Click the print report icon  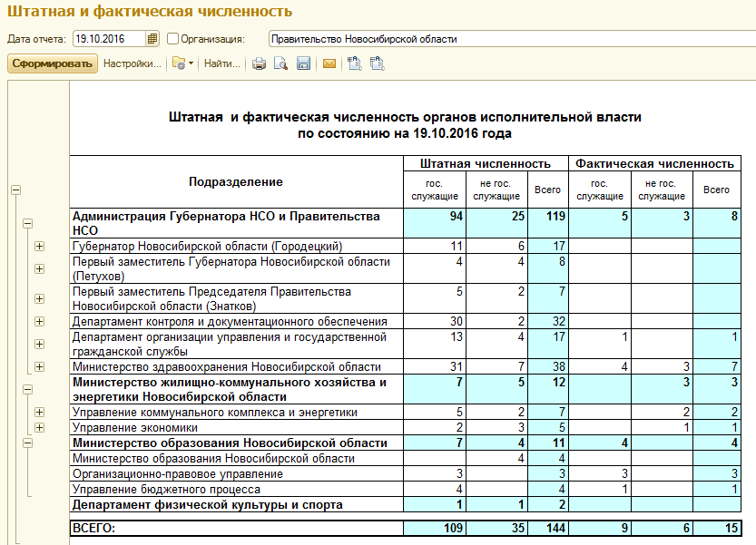tap(259, 63)
